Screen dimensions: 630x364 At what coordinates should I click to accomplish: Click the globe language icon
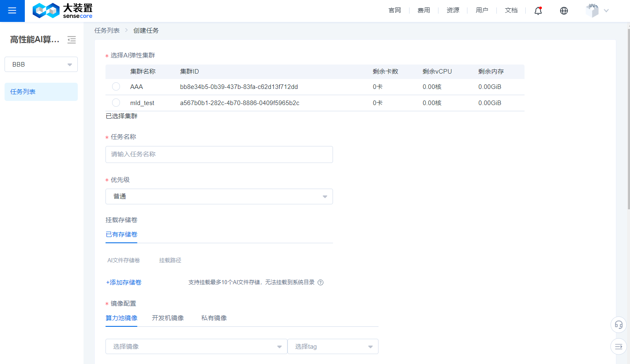pos(564,11)
